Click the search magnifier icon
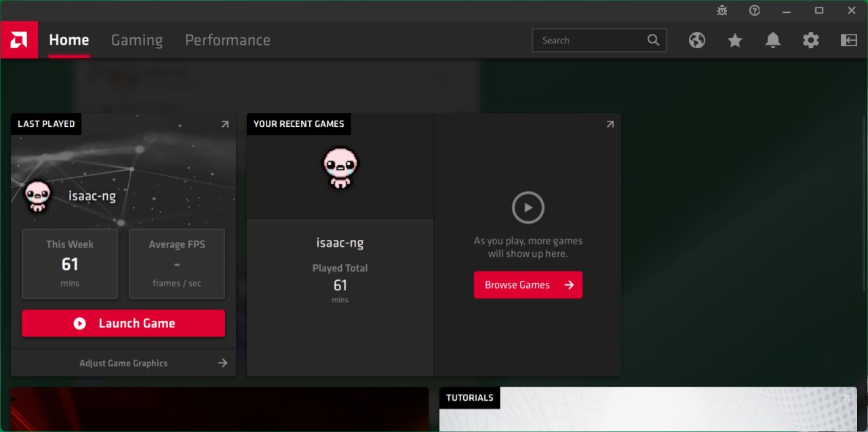868x432 pixels. 653,40
